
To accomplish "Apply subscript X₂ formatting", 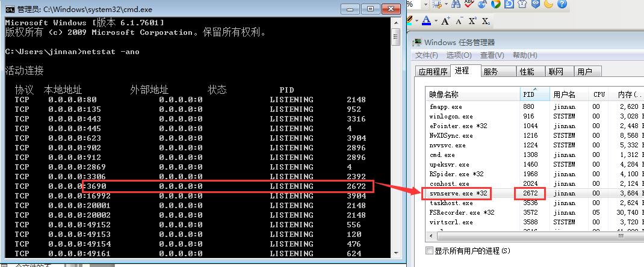I will click(x=486, y=21).
